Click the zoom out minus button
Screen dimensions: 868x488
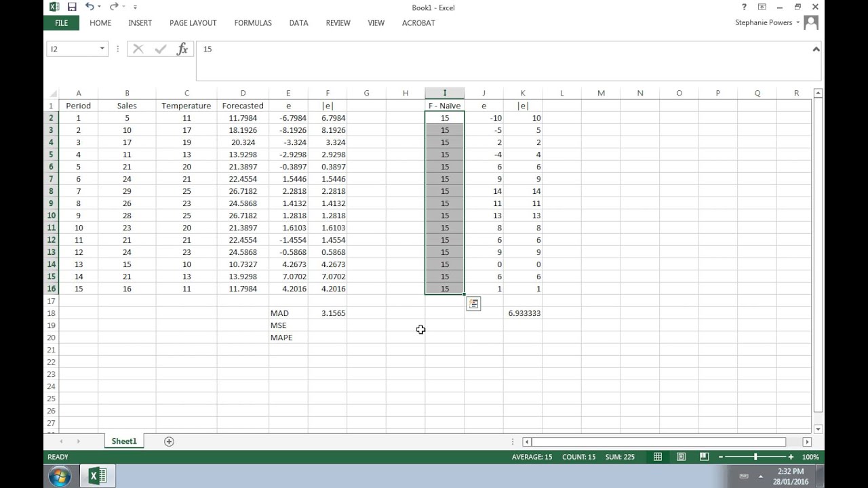[x=722, y=457]
